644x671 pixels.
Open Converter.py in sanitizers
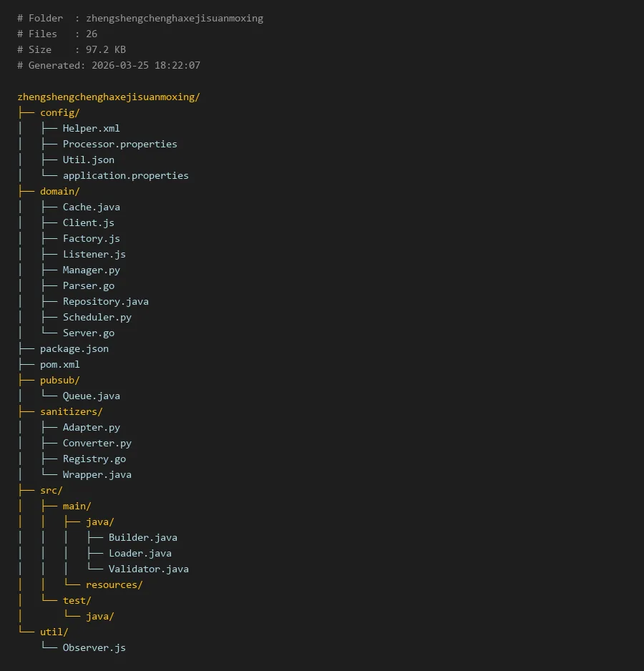pos(97,443)
